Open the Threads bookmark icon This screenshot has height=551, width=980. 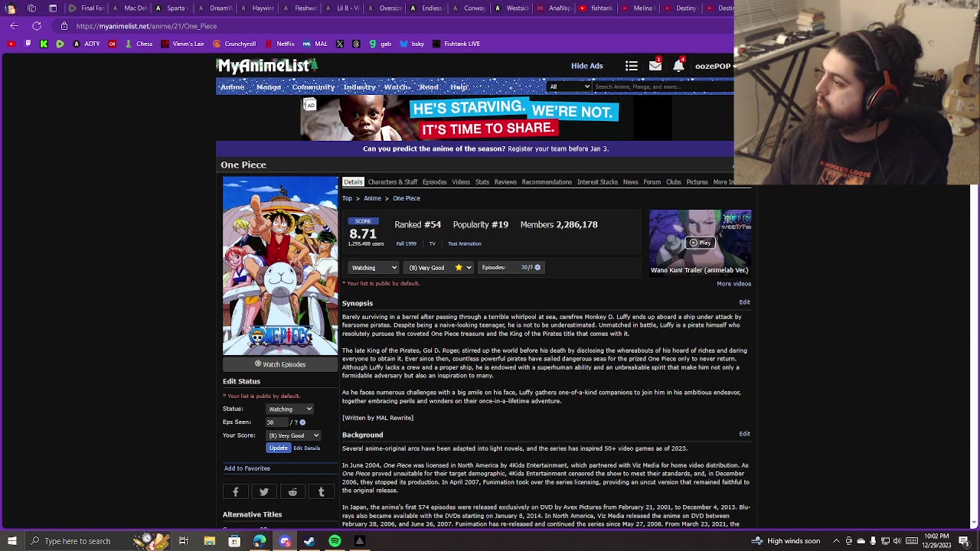[x=356, y=44]
